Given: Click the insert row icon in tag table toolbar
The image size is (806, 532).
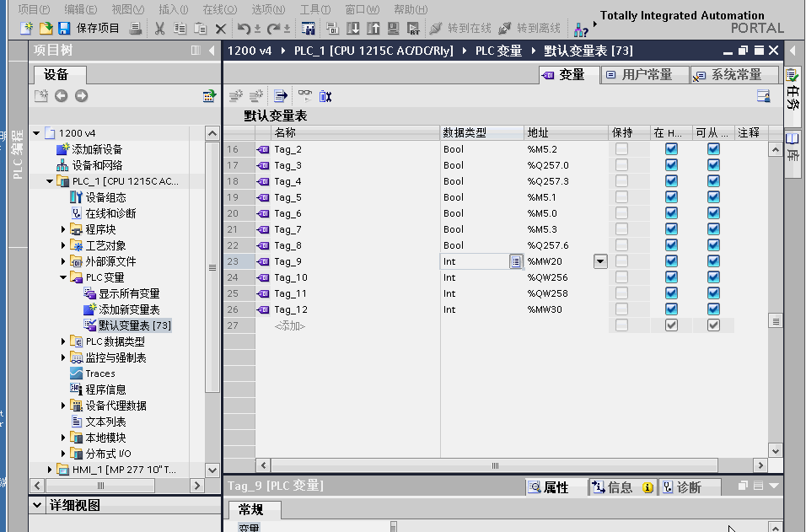Looking at the screenshot, I should pyautogui.click(x=236, y=95).
